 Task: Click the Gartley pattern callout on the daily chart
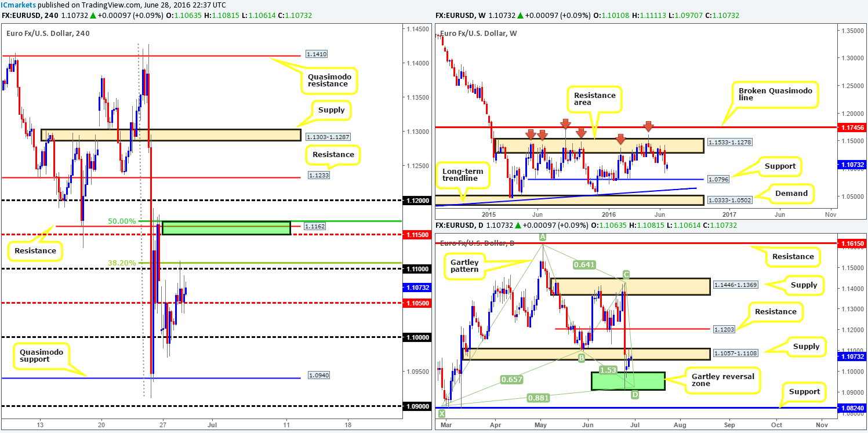coord(464,267)
